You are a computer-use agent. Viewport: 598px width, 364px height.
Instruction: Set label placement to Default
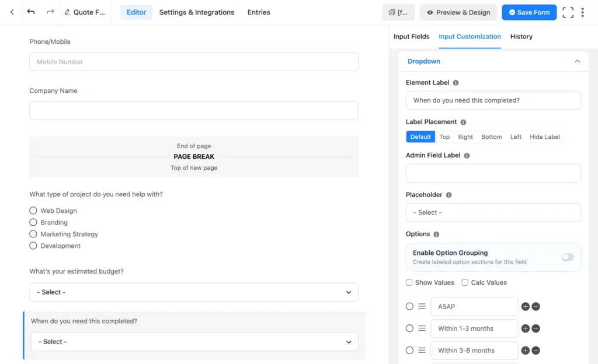pyautogui.click(x=420, y=136)
